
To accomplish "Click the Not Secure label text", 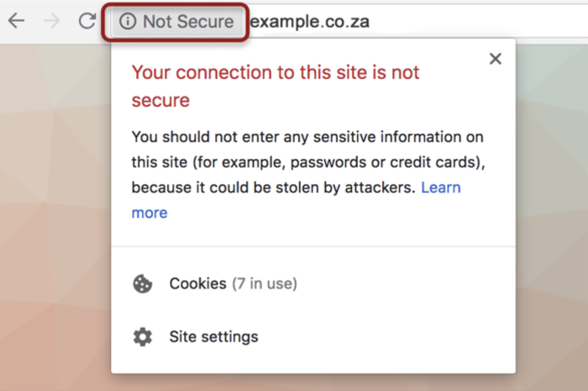I will click(188, 21).
